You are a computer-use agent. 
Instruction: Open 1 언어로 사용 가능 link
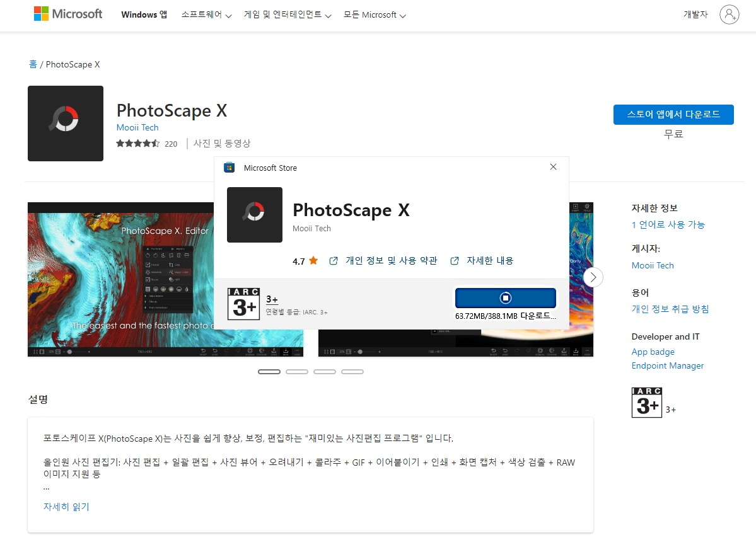pos(668,224)
